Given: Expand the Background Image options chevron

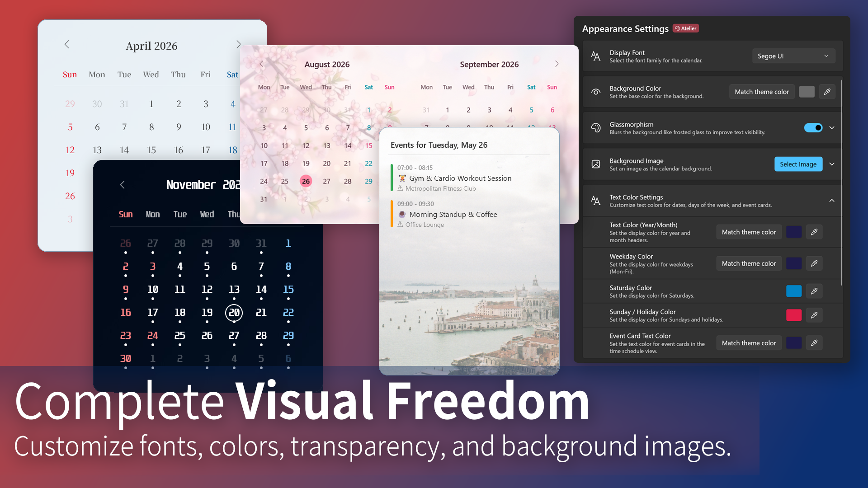Looking at the screenshot, I should tap(832, 164).
